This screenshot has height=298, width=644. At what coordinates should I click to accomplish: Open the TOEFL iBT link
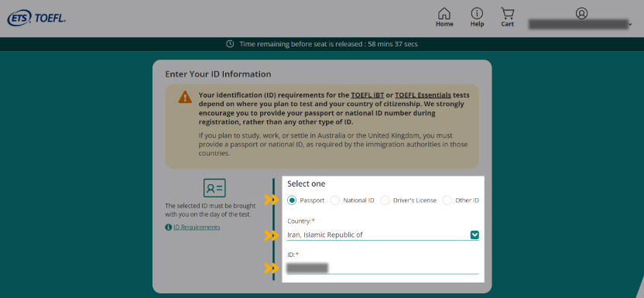(x=367, y=95)
